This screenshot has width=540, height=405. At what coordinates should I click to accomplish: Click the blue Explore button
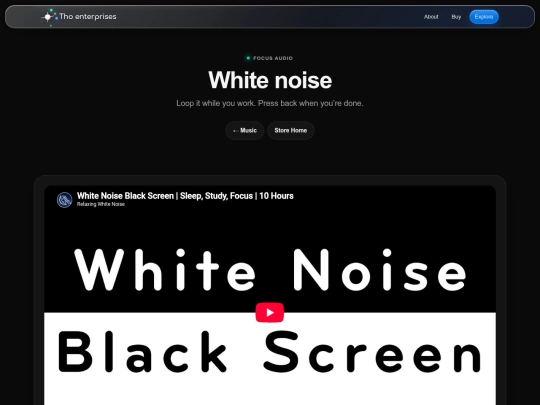point(484,17)
